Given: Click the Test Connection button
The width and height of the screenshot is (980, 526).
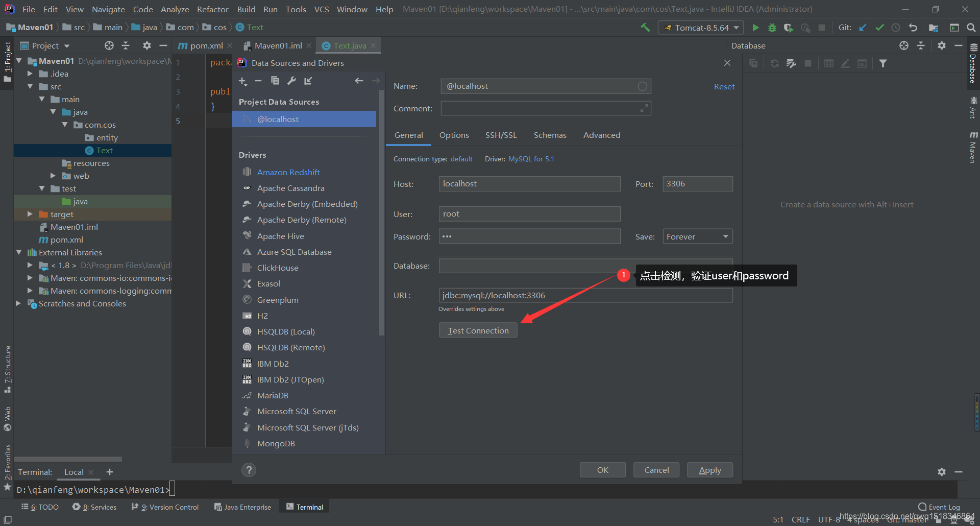Looking at the screenshot, I should (478, 330).
